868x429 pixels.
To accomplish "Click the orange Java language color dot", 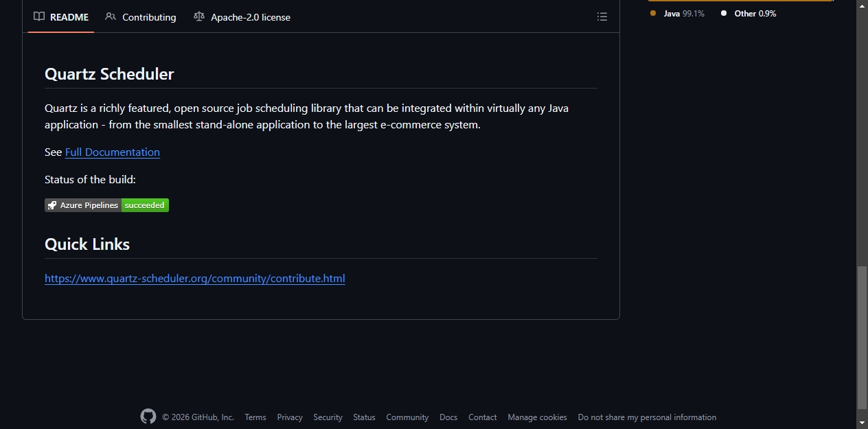I will pos(653,13).
